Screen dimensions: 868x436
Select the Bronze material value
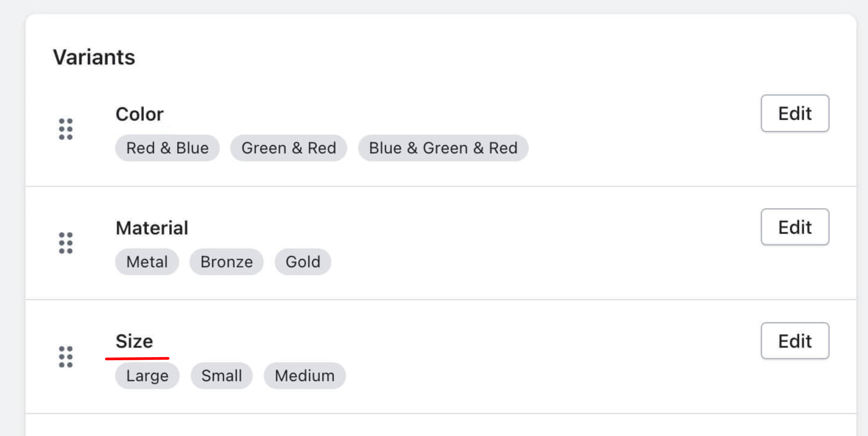click(x=226, y=262)
